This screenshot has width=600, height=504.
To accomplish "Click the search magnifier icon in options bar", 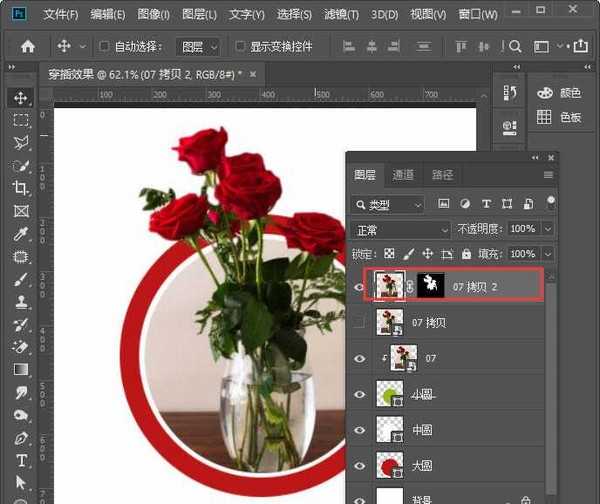I will tap(515, 46).
